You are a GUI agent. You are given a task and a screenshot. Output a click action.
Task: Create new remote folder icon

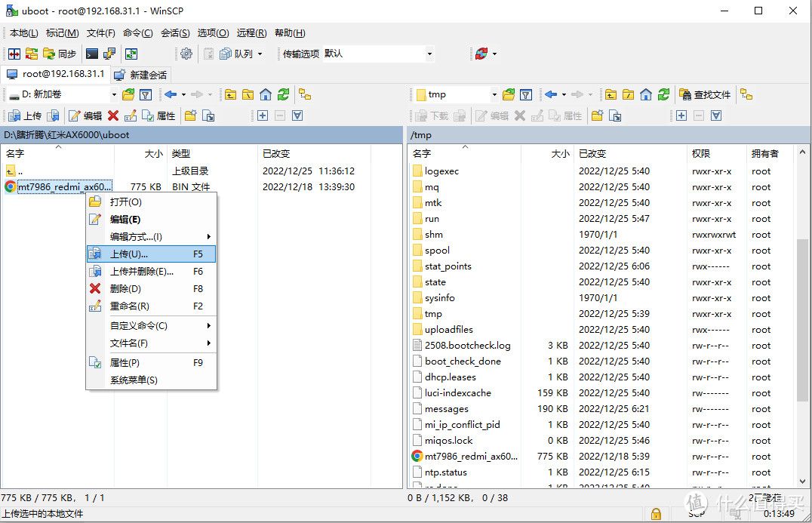597,116
